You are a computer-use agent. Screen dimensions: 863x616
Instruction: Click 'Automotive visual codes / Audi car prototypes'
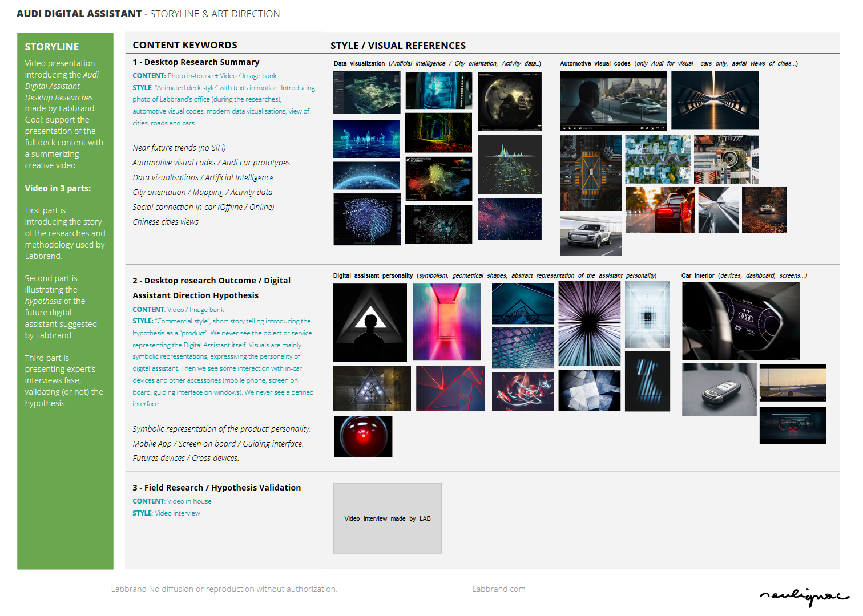211,163
